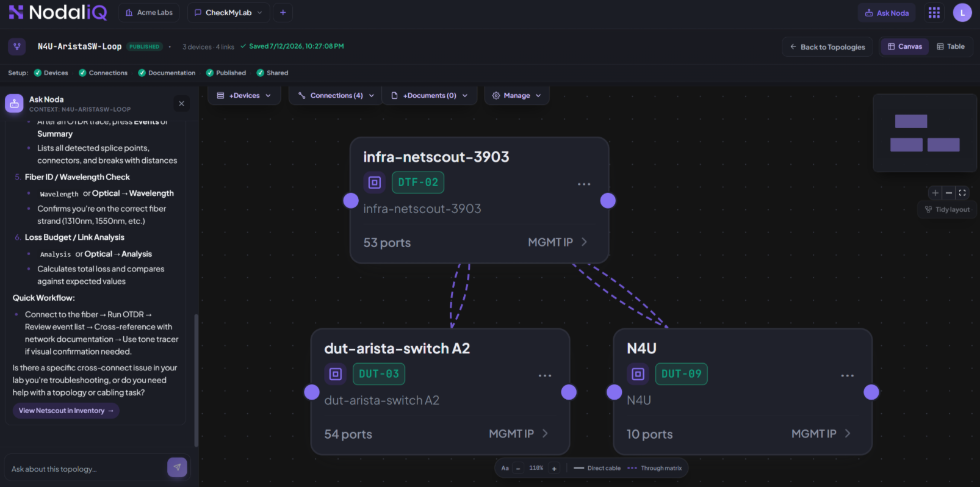Image resolution: width=980 pixels, height=487 pixels.
Task: Click the Through matrix legend entry
Action: point(655,469)
